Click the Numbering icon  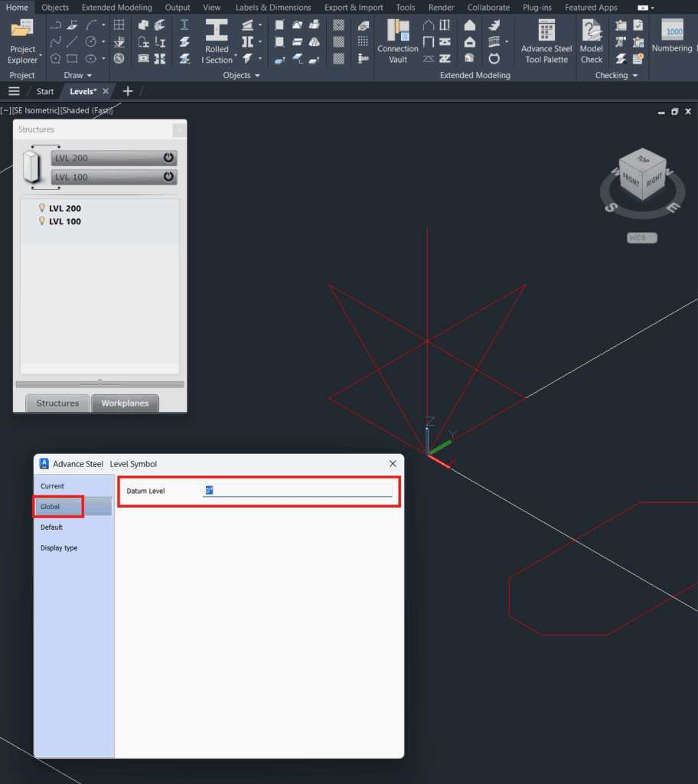672,37
